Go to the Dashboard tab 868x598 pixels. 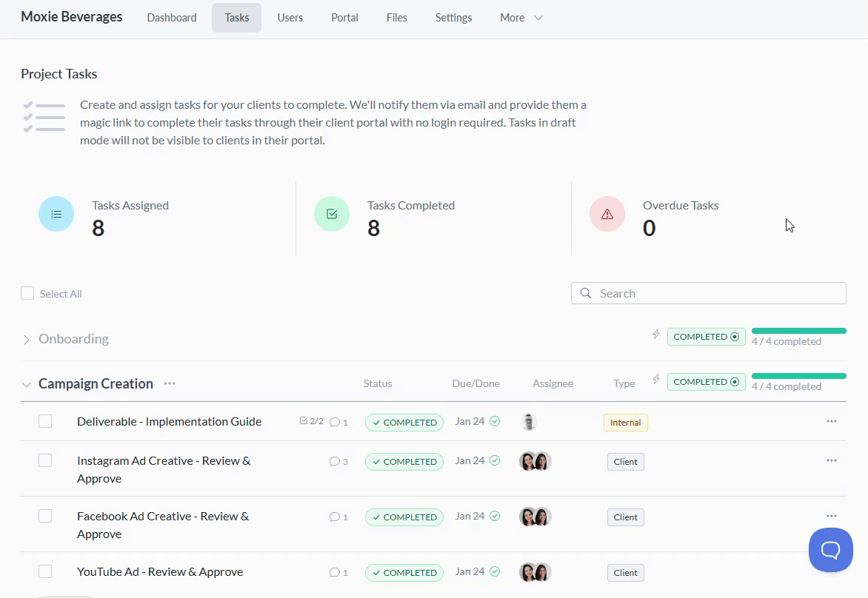172,18
